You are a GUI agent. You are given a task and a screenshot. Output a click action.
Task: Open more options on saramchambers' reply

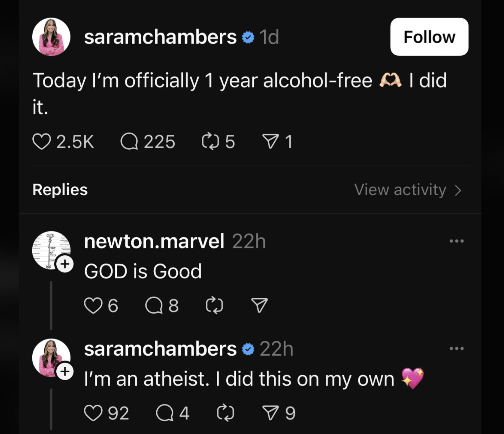pyautogui.click(x=457, y=348)
